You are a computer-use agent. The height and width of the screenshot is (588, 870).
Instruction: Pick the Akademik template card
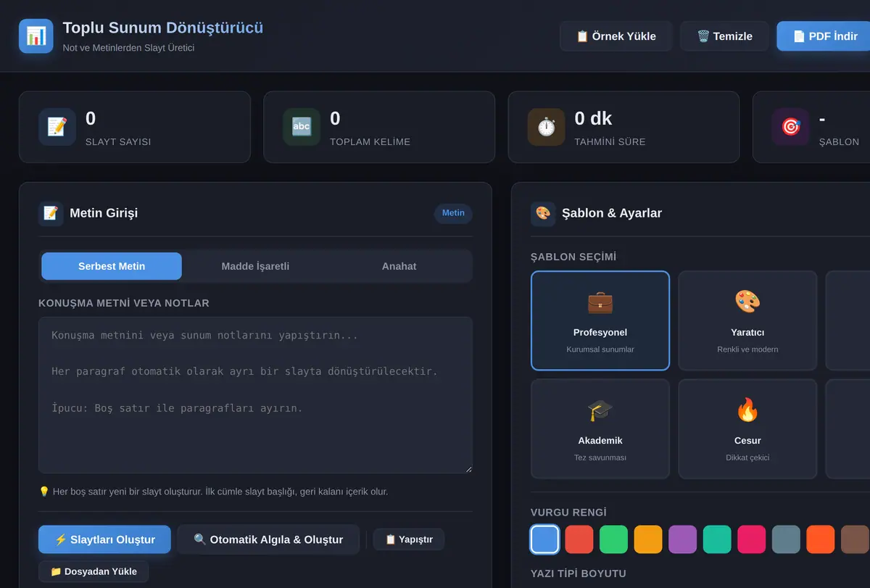(600, 428)
